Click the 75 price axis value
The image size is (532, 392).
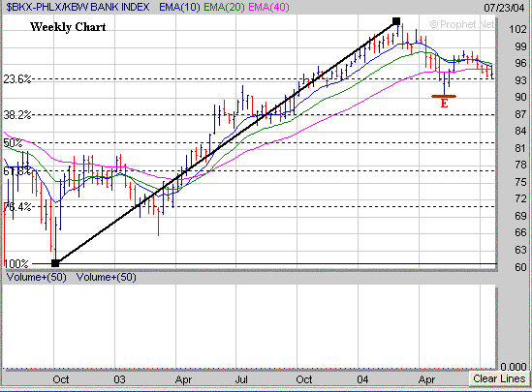[x=520, y=182]
